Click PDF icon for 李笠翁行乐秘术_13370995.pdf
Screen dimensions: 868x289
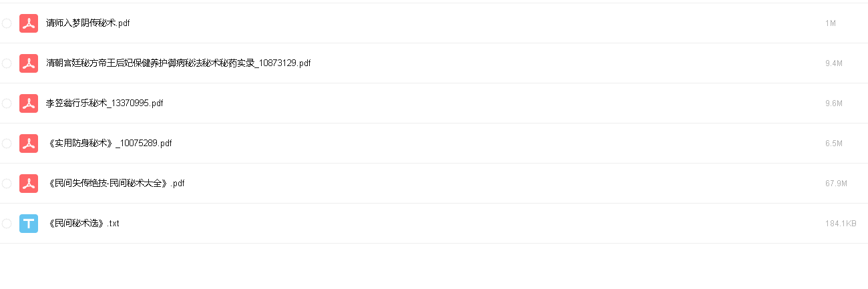(29, 103)
